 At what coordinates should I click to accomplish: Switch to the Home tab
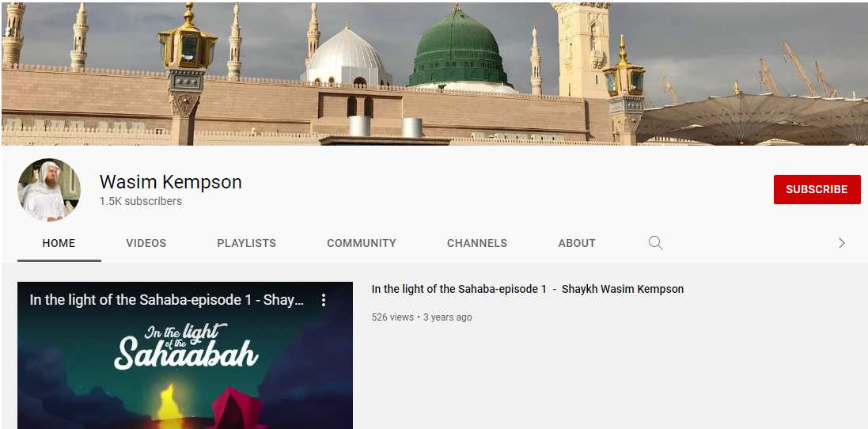59,243
